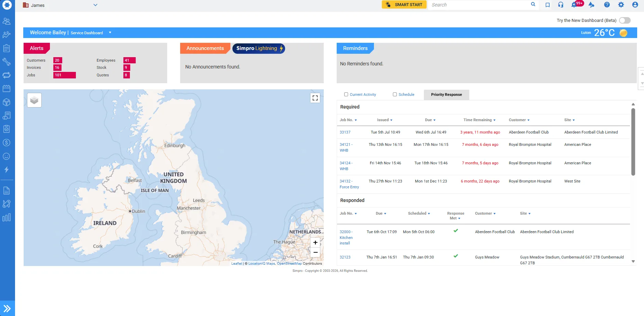The image size is (644, 316).
Task: Sort Responded table by Response Met
Action: point(456,216)
